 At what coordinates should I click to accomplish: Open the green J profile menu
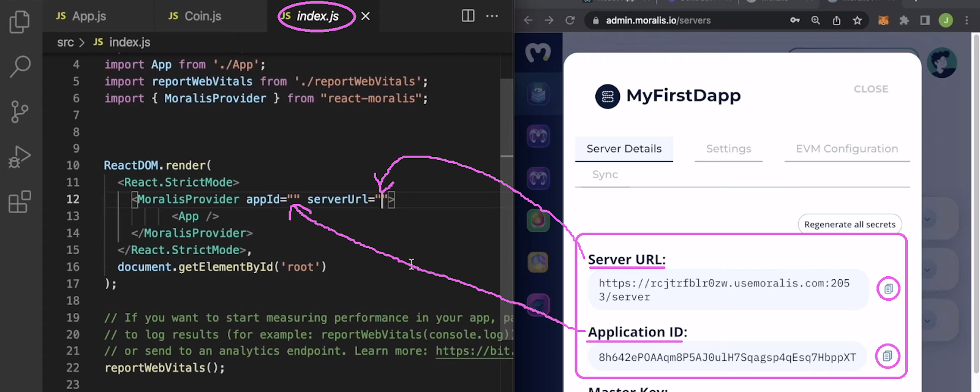pyautogui.click(x=946, y=20)
